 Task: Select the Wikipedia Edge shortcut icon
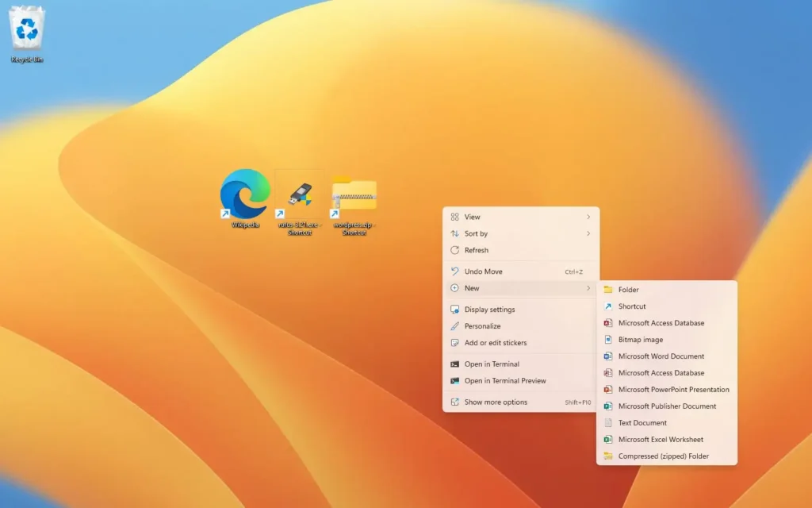tap(245, 194)
